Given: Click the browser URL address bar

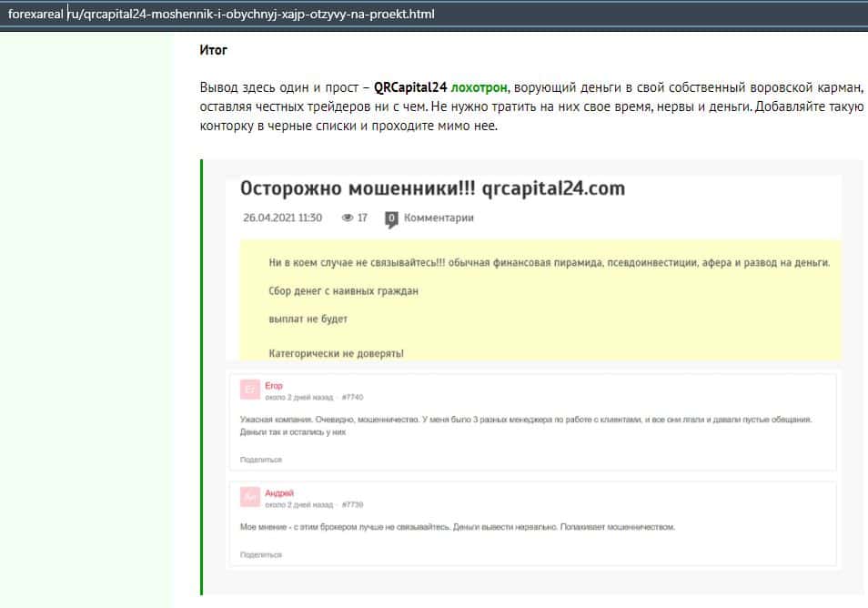Looking at the screenshot, I should pos(434,15).
